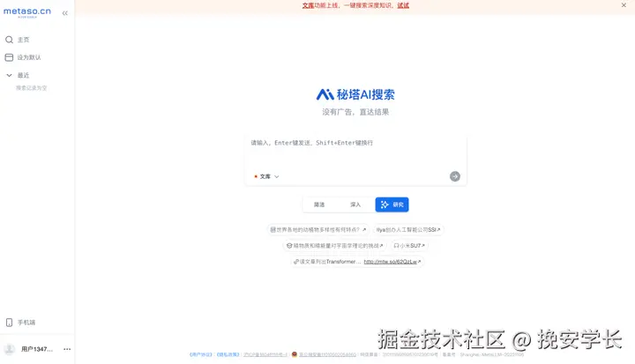The width and height of the screenshot is (635, 364).
Task: Click the metaso.cn logo
Action: (x=27, y=12)
